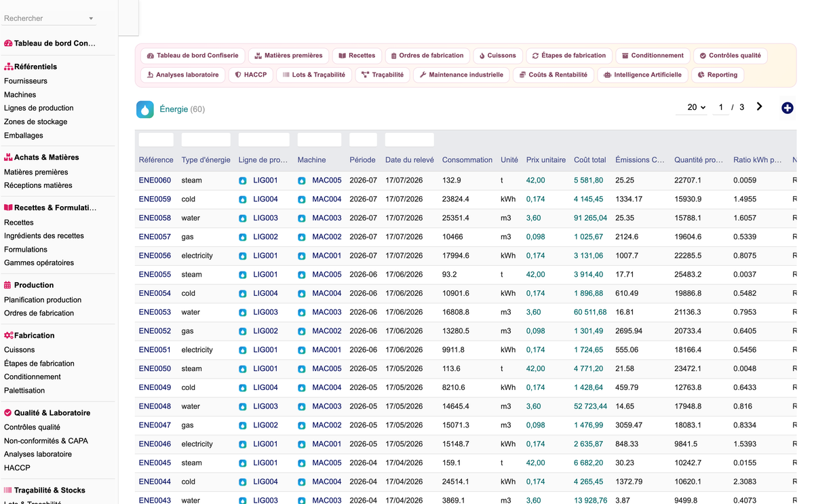
Task: Click the current page number field
Action: click(x=720, y=107)
